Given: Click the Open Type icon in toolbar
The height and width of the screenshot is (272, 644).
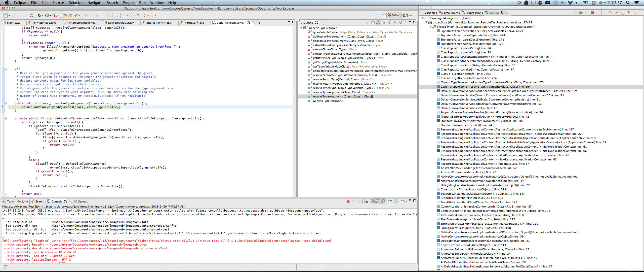Looking at the screenshot, I should click(x=65, y=15).
